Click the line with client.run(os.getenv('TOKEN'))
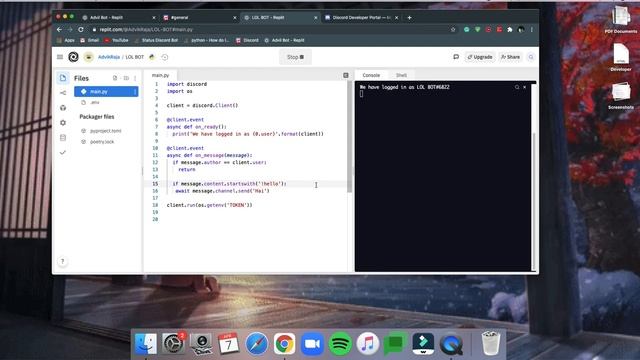Viewport: 640px width, 360px height. 209,205
